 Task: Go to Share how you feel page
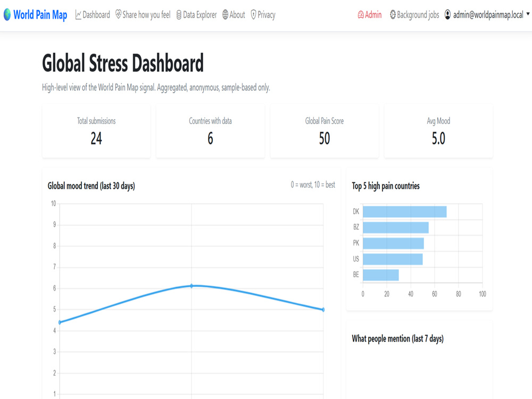click(x=143, y=14)
